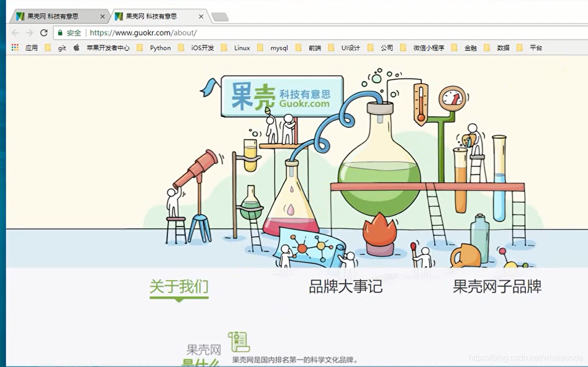Open the 微信小程序 bookmark folder
The width and height of the screenshot is (588, 367).
(422, 48)
